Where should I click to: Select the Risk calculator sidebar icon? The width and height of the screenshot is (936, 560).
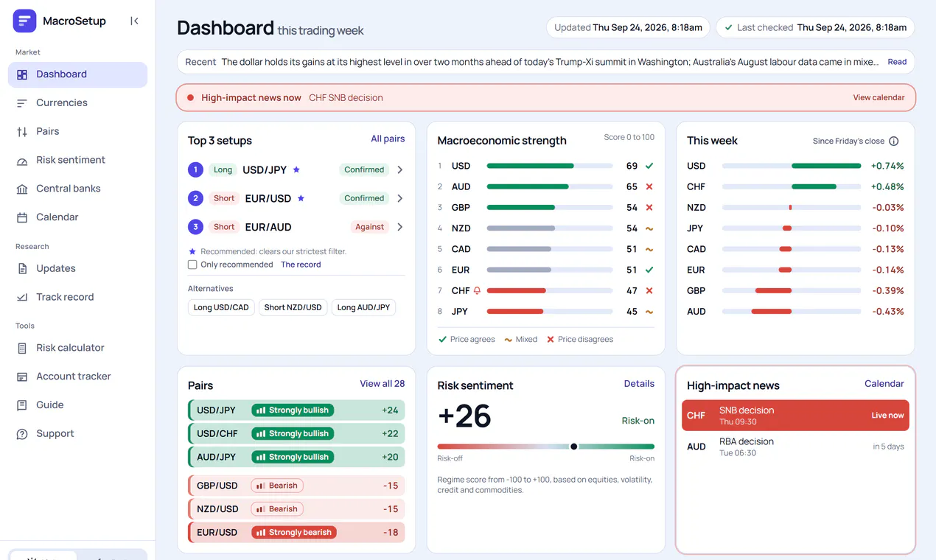click(22, 348)
